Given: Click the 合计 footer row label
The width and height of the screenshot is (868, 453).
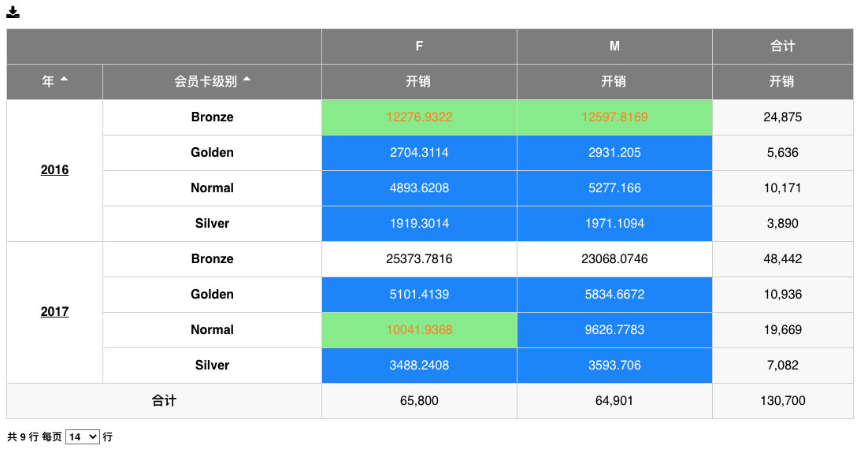Looking at the screenshot, I should (164, 401).
